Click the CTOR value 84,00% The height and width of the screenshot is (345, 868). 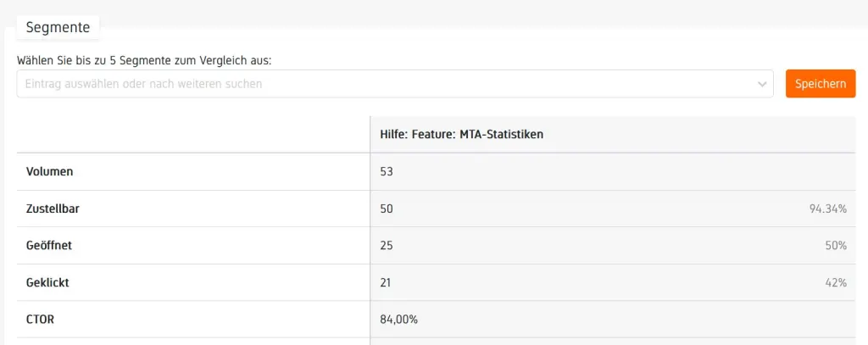(x=398, y=319)
